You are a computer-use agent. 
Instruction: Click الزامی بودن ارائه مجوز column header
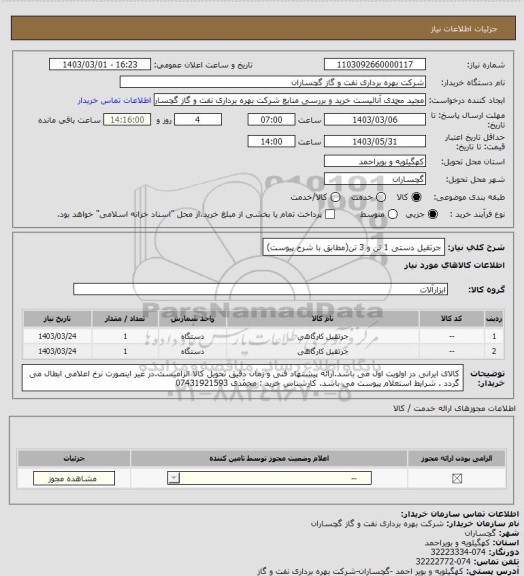point(456,458)
